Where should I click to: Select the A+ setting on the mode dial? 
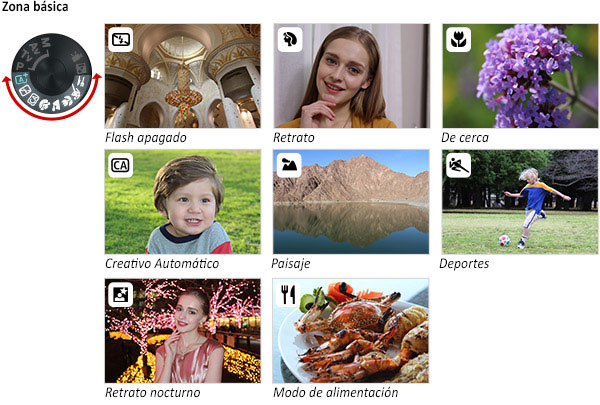(21, 79)
